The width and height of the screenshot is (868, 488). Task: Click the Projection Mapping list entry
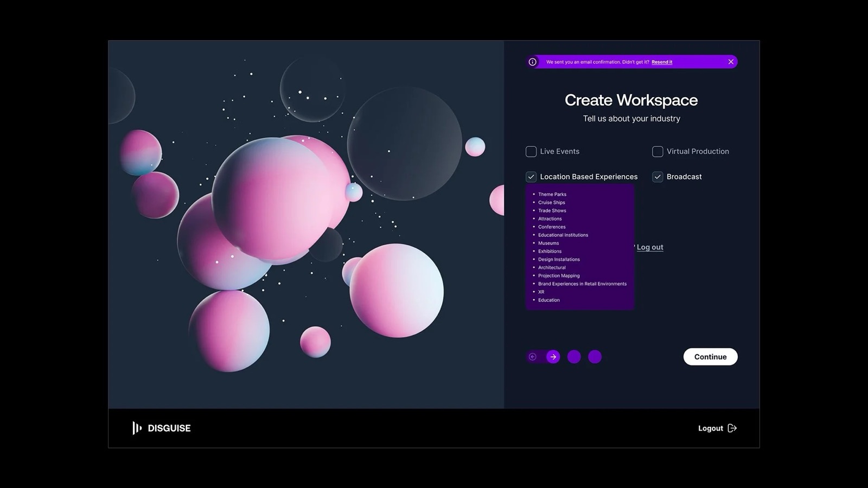pyautogui.click(x=559, y=275)
